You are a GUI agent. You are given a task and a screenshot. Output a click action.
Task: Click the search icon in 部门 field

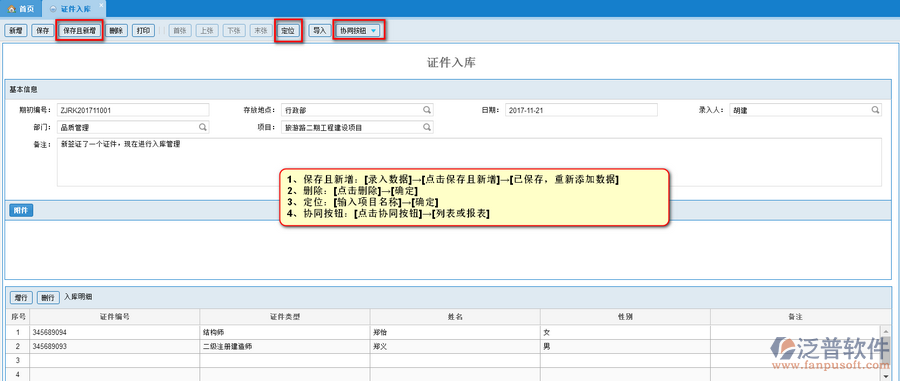point(203,127)
